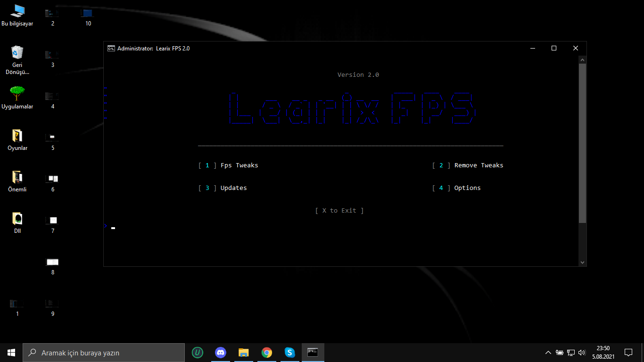The image size is (644, 362).
Task: Click the Windows Start button
Action: [x=11, y=353]
